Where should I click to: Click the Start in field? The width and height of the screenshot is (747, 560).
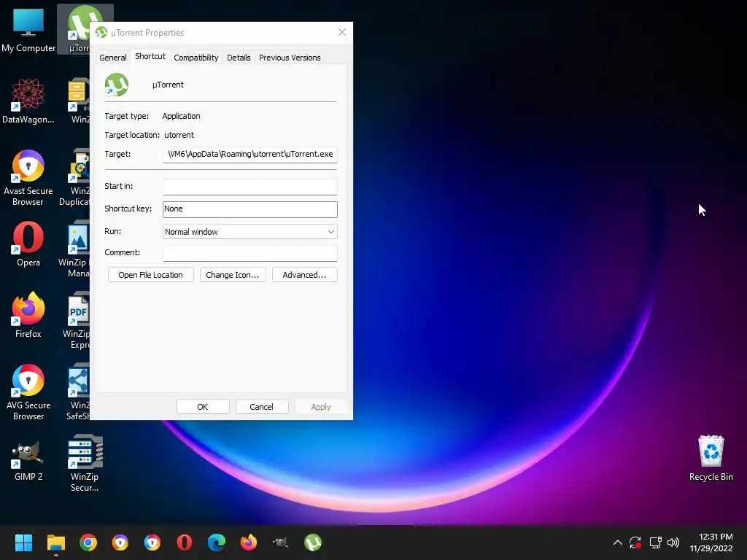250,187
